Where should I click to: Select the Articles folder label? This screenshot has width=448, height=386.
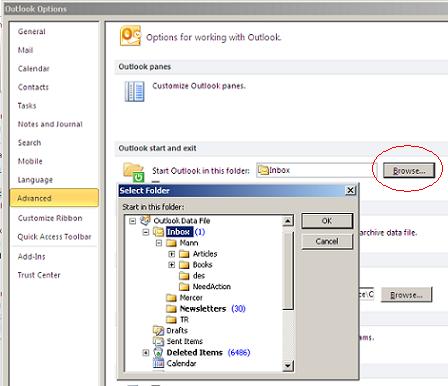(x=205, y=254)
